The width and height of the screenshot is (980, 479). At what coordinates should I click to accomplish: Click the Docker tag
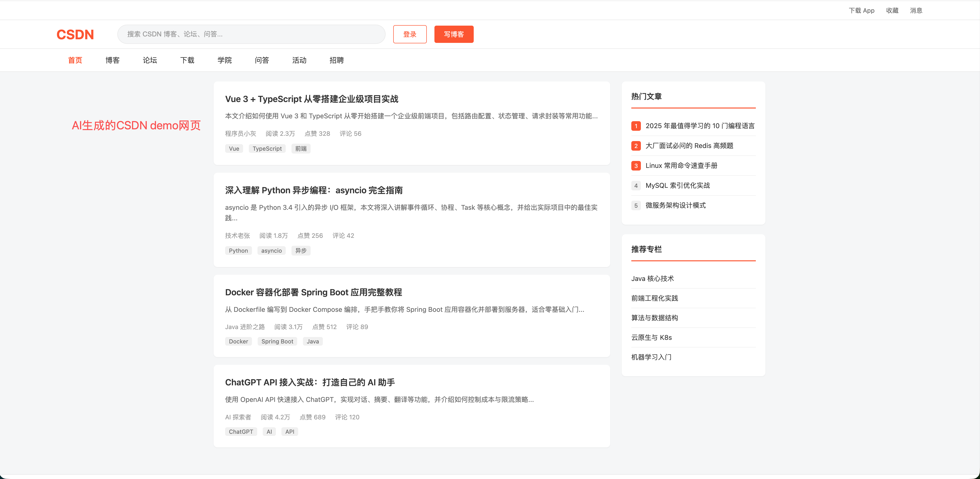(239, 342)
